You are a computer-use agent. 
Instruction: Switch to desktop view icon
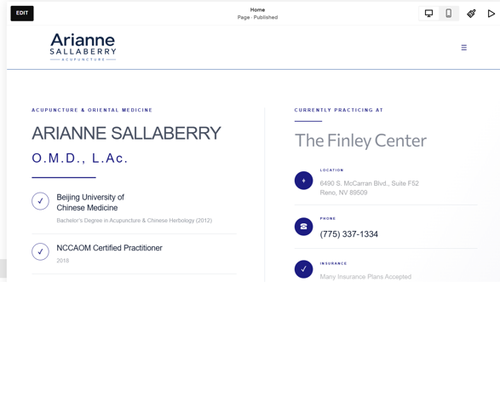point(429,13)
